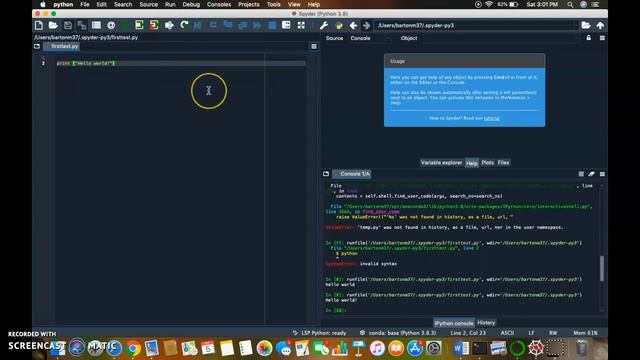Viewport: 640px width, 360px height.
Task: Step out of function in debugger
Action: click(x=242, y=25)
